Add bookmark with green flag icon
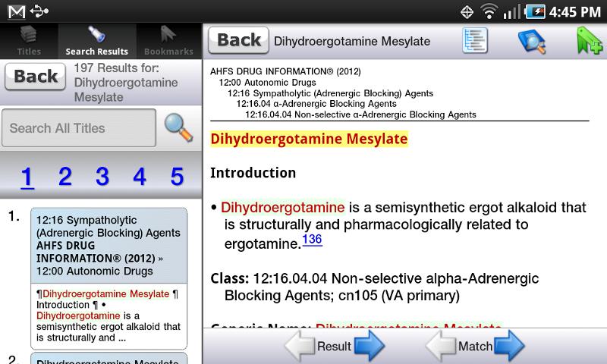 coord(590,41)
